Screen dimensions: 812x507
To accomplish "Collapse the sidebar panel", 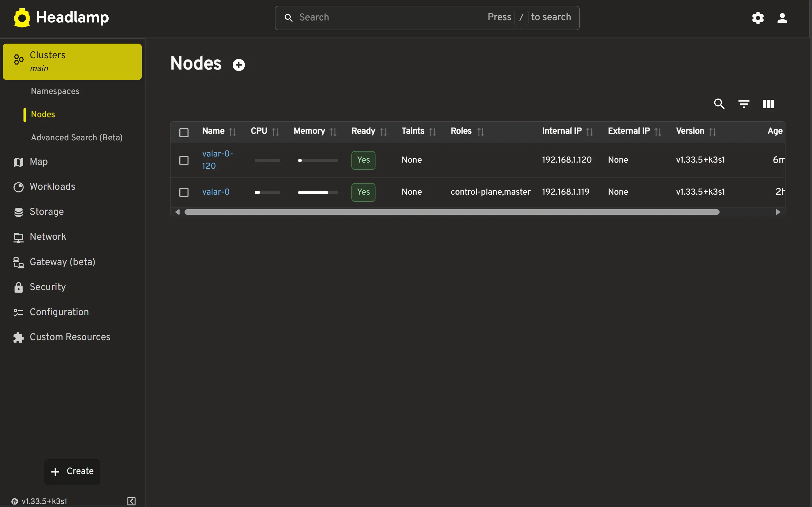I will tap(131, 501).
